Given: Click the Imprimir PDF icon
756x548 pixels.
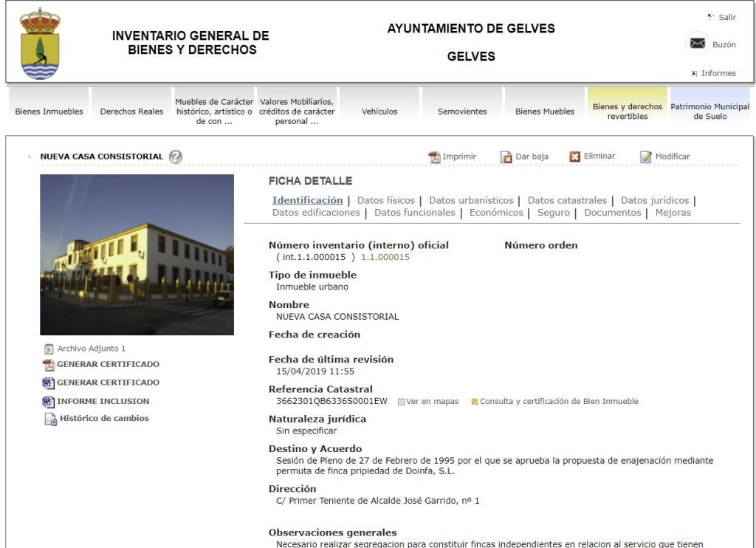Looking at the screenshot, I should pos(435,157).
